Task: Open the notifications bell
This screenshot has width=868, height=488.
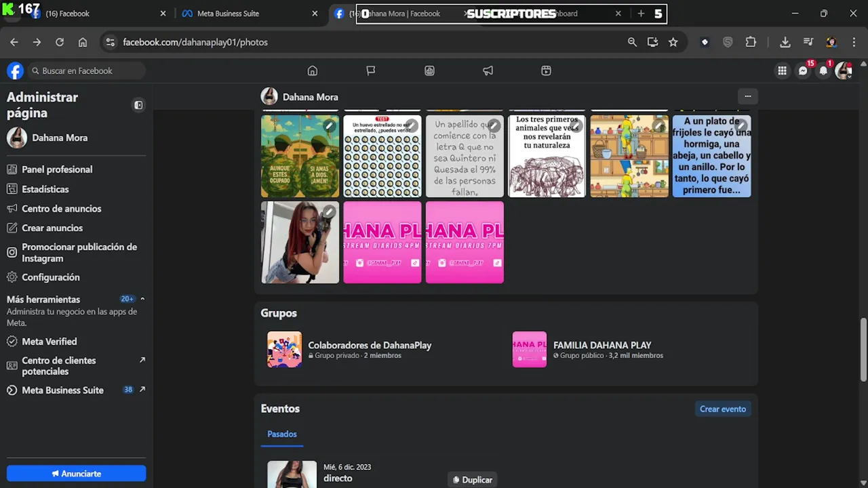Action: tap(823, 70)
